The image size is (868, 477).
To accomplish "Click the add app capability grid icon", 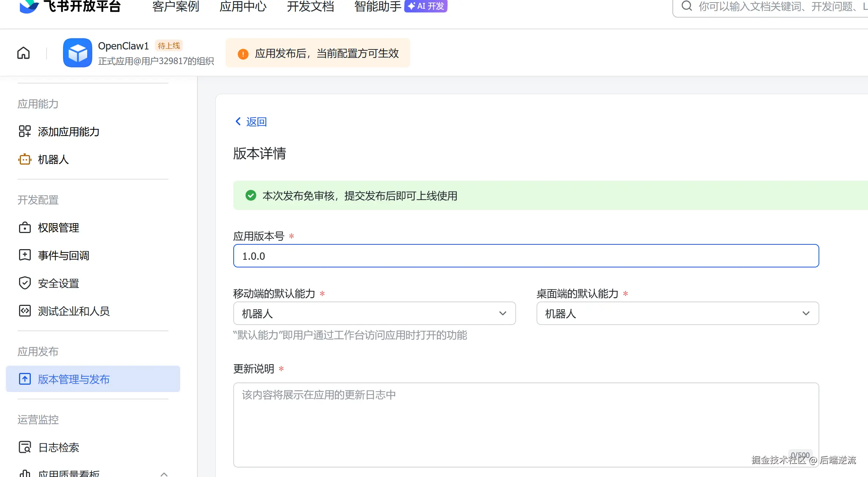I will pyautogui.click(x=25, y=131).
